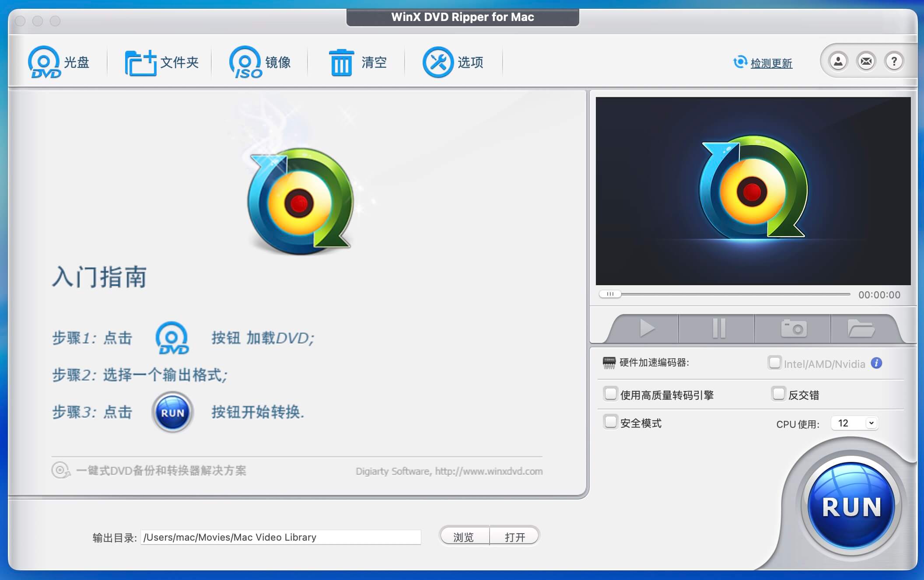The width and height of the screenshot is (924, 580).
Task: Click the DVD disc (光盘) load icon
Action: pyautogui.click(x=45, y=62)
